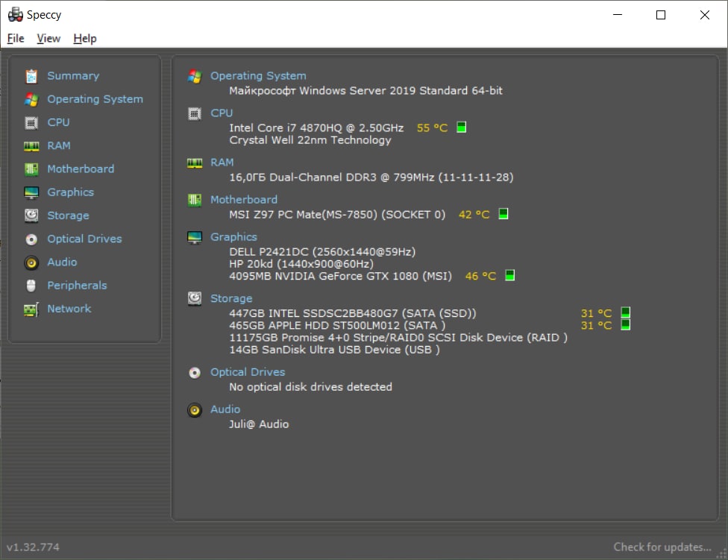Click the GTX 1080 temperature indicator
This screenshot has width=728, height=560.
[x=509, y=276]
